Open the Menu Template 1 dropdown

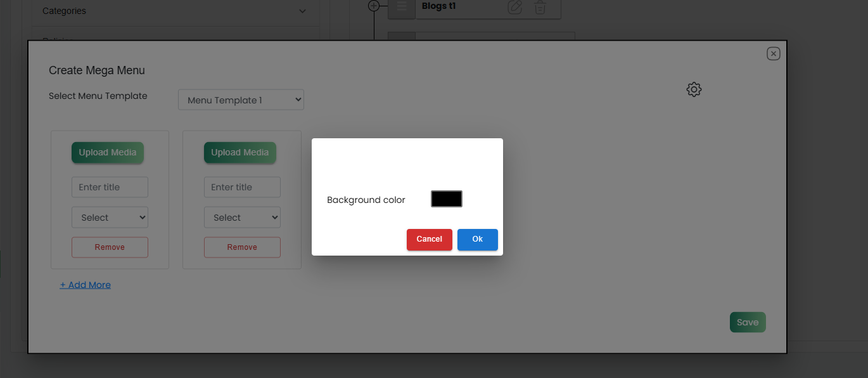click(x=241, y=100)
